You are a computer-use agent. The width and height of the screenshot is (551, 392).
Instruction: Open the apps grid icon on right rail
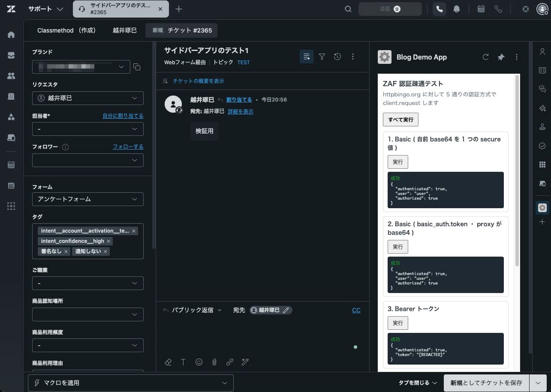point(542,165)
